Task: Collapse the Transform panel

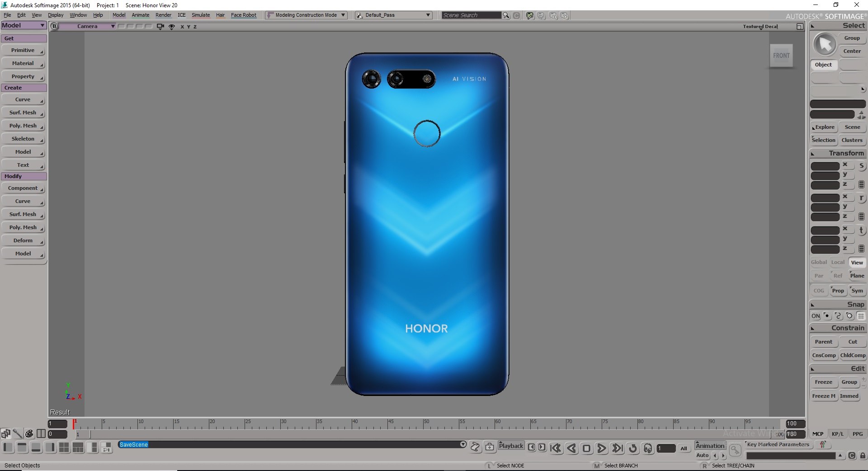Action: (x=812, y=154)
